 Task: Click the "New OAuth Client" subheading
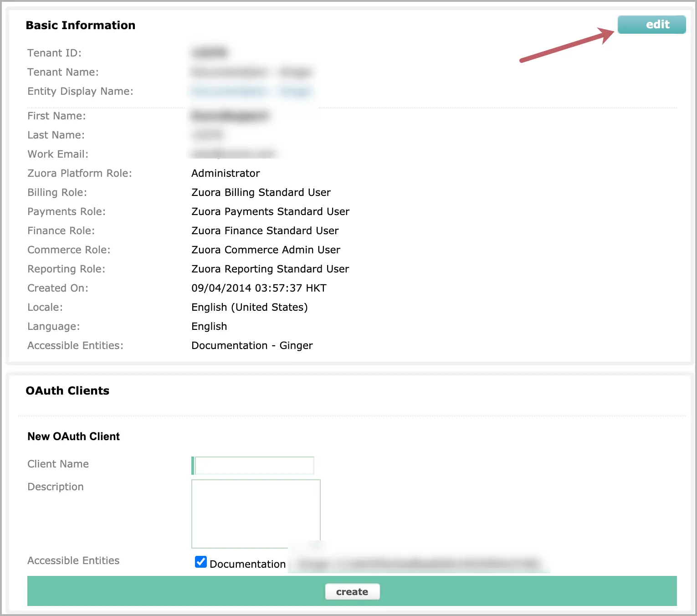coord(73,436)
